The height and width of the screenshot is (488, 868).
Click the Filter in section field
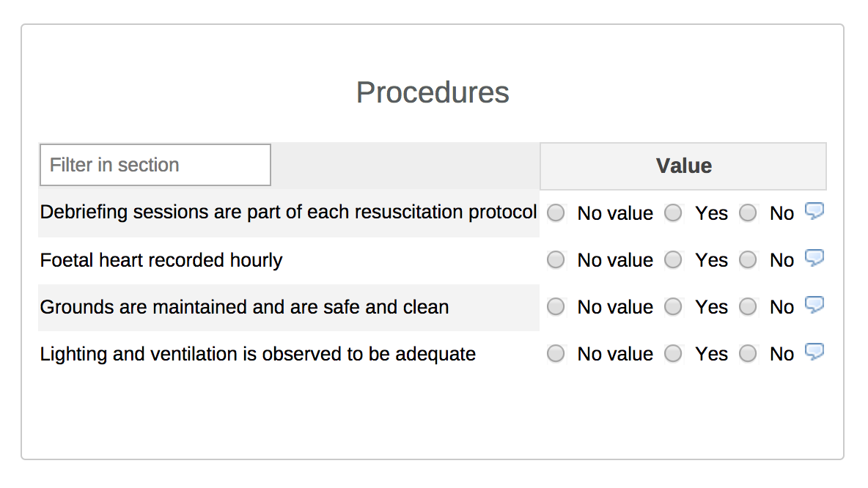155,165
